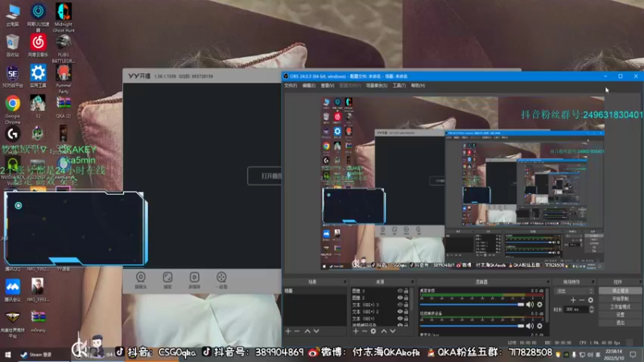644x362 pixels.
Task: Pop out Audio Mixer dock panel icon
Action: point(547,282)
